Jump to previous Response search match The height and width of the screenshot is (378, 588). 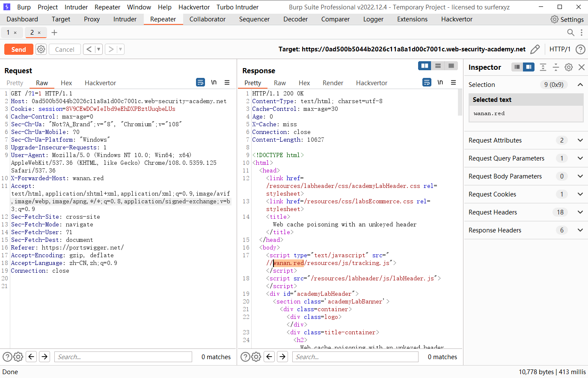[x=269, y=357]
